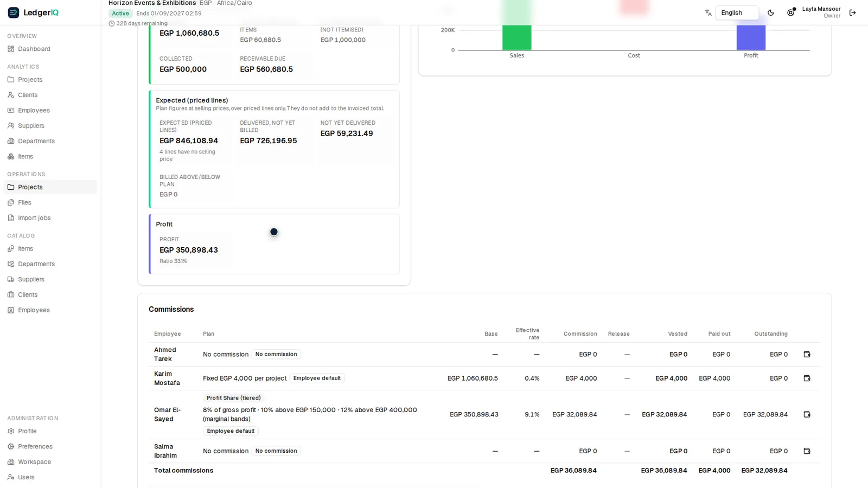Open Analytics Items icon
The height and width of the screenshot is (488, 868).
click(x=11, y=157)
